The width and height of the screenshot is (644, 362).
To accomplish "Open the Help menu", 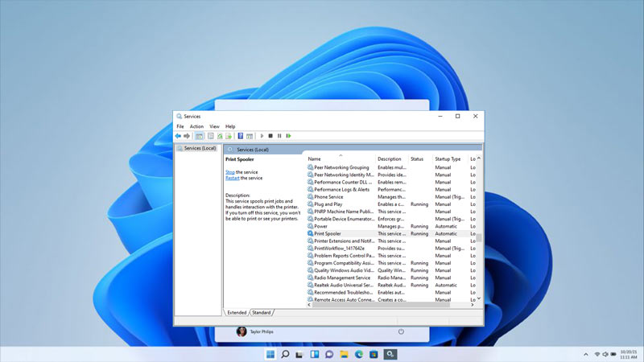I will coord(230,126).
